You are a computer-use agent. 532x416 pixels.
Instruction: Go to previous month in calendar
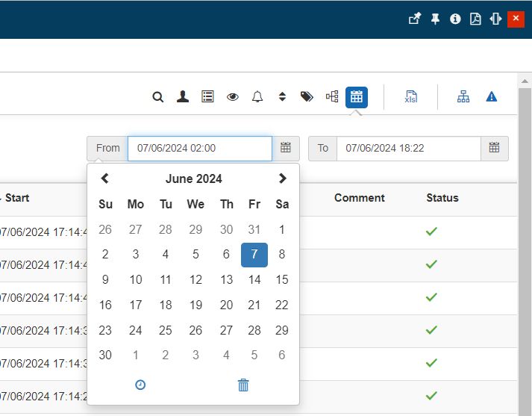click(x=105, y=178)
